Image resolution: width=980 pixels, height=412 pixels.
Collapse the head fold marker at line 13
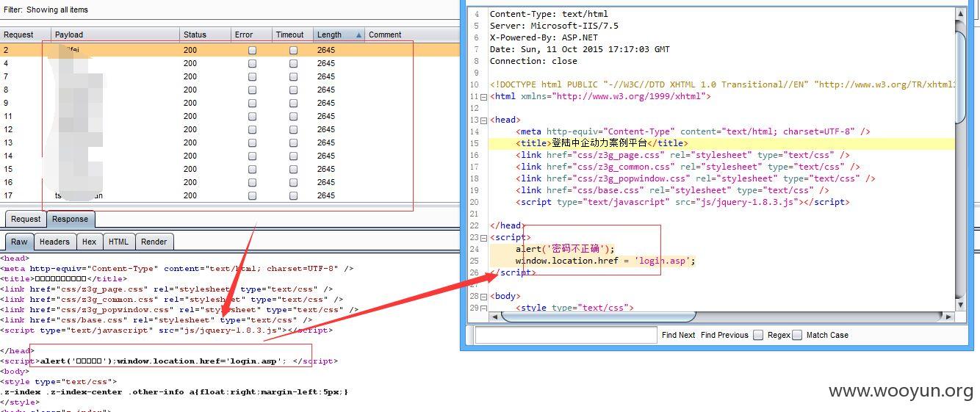tap(483, 120)
